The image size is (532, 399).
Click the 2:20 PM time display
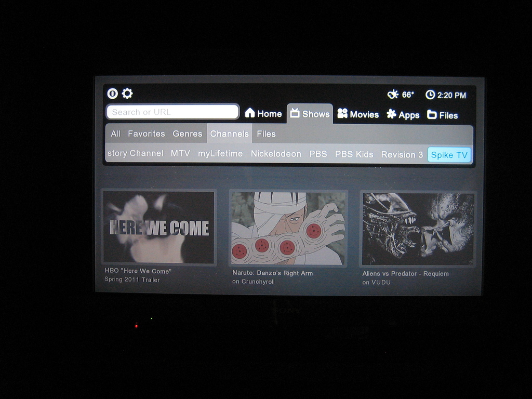point(451,96)
